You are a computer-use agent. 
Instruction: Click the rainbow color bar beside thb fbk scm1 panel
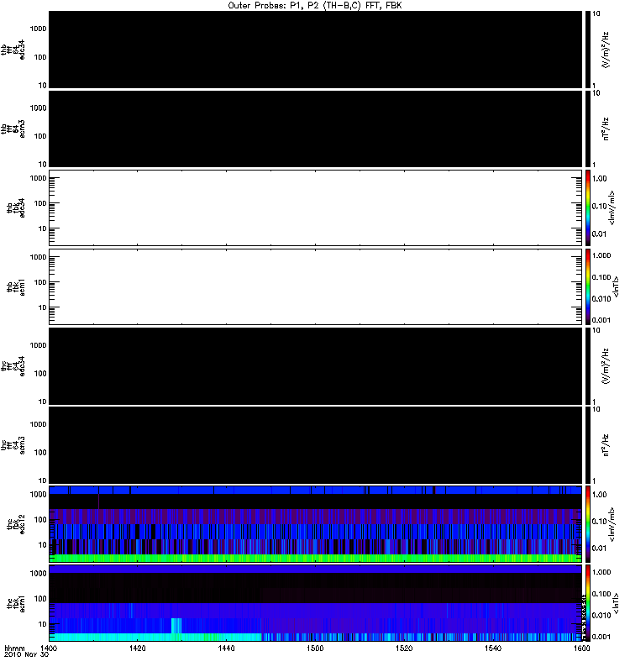point(588,286)
